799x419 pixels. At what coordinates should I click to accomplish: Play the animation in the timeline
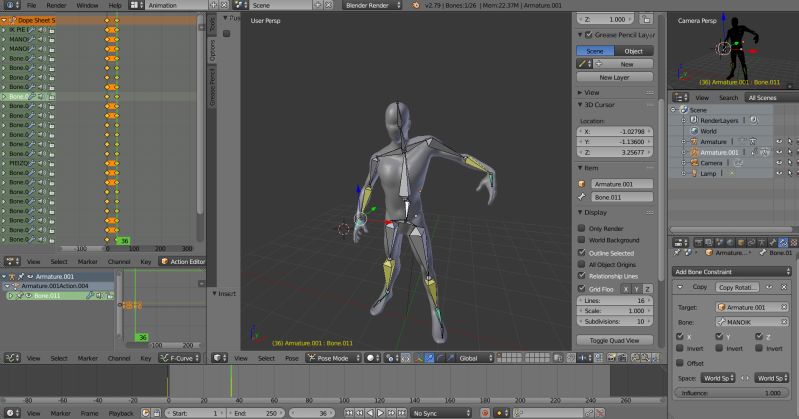pos(381,413)
